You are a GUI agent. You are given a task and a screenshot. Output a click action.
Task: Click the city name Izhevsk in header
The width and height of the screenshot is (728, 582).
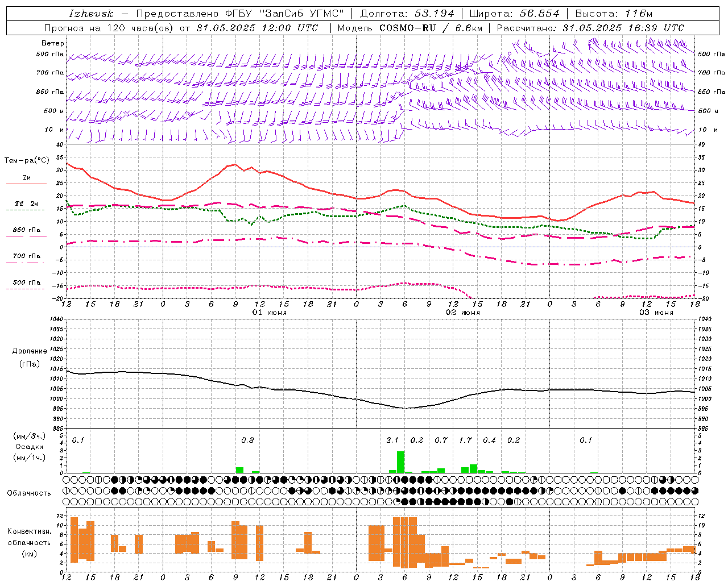(91, 14)
